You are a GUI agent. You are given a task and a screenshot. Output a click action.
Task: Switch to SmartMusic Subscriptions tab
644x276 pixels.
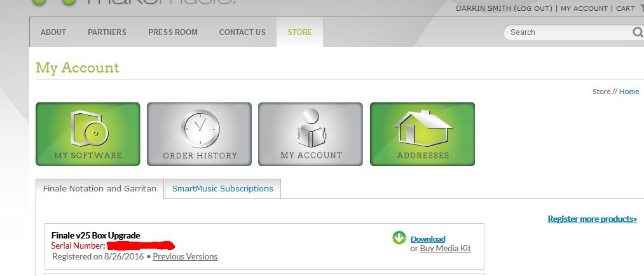(223, 189)
